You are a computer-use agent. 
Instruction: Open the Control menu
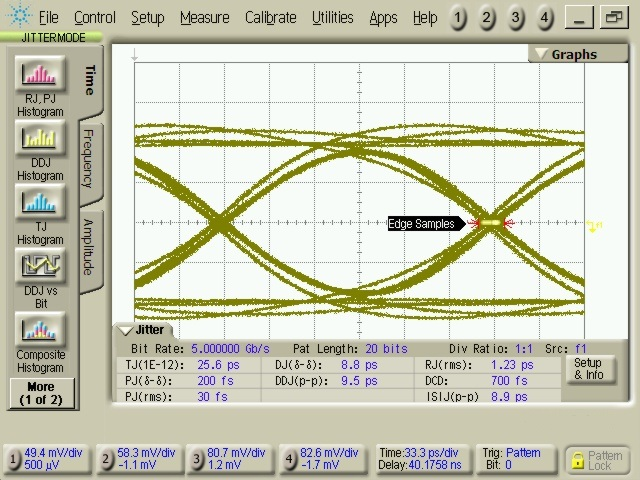(x=95, y=18)
